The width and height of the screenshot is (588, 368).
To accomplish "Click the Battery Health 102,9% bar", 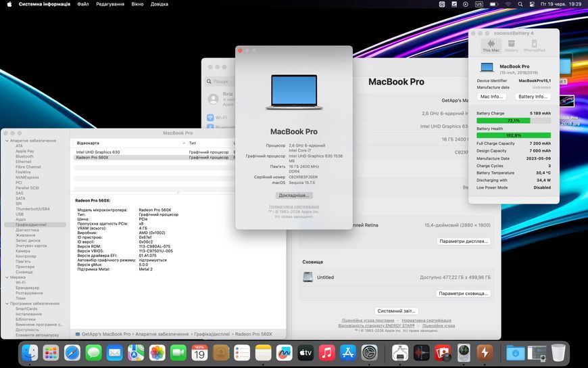I will [x=514, y=135].
